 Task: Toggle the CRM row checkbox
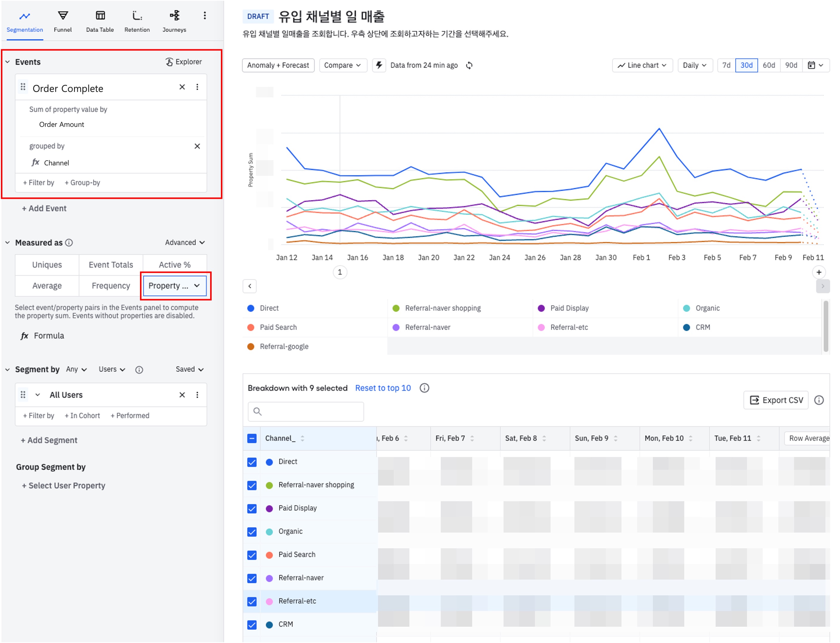(x=252, y=624)
